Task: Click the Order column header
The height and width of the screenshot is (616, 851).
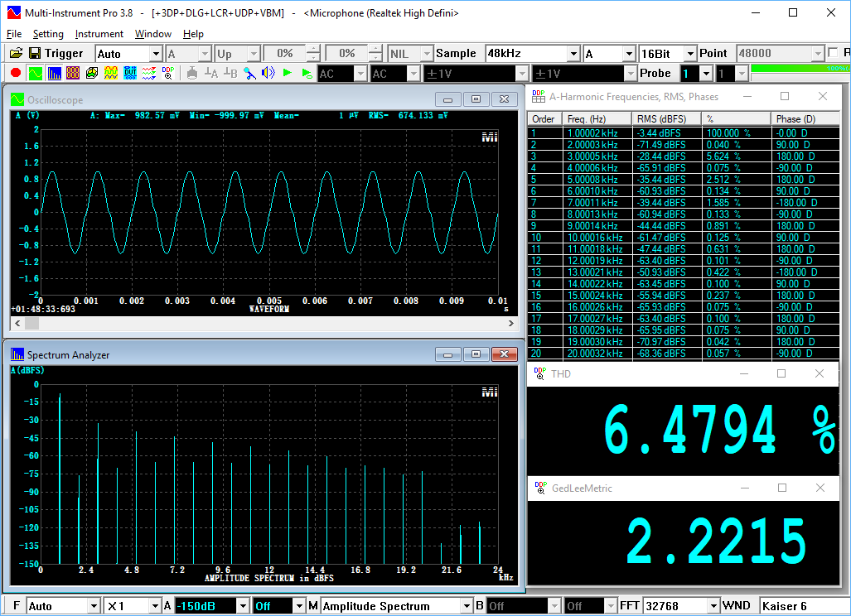Action: click(544, 118)
